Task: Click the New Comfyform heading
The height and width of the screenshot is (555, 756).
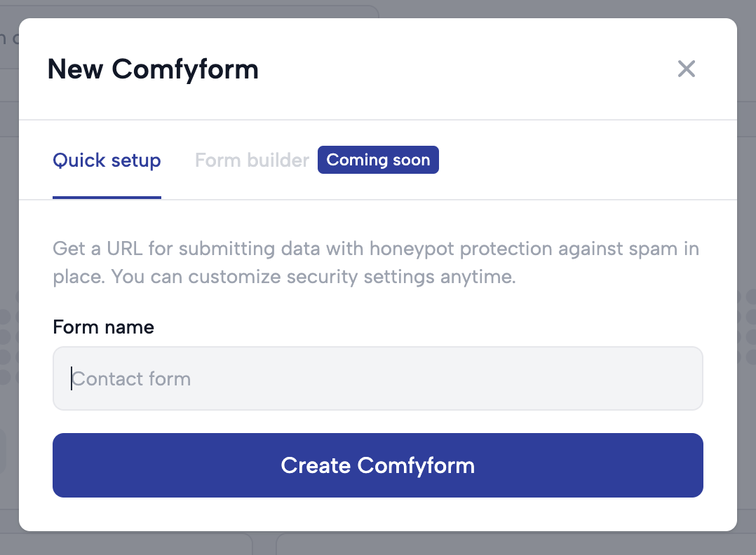Action: tap(153, 69)
